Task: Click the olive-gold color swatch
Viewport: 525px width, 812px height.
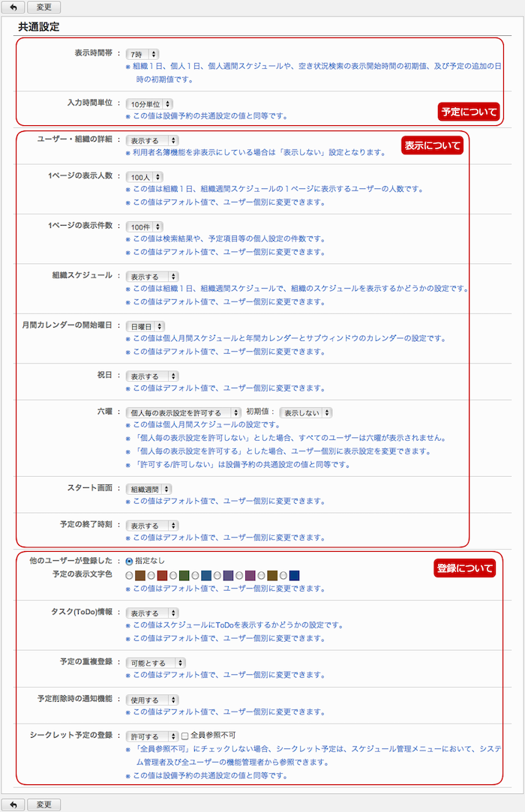Action: click(x=272, y=575)
